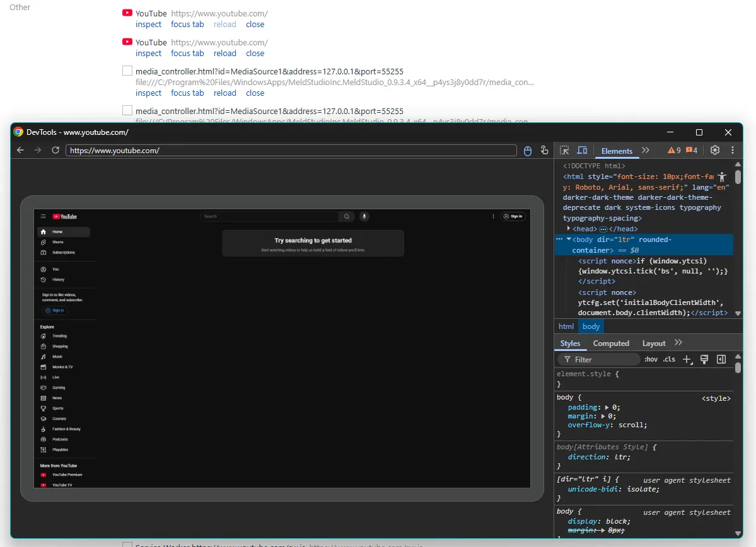
Task: Click the Filter styles input field
Action: click(x=599, y=359)
